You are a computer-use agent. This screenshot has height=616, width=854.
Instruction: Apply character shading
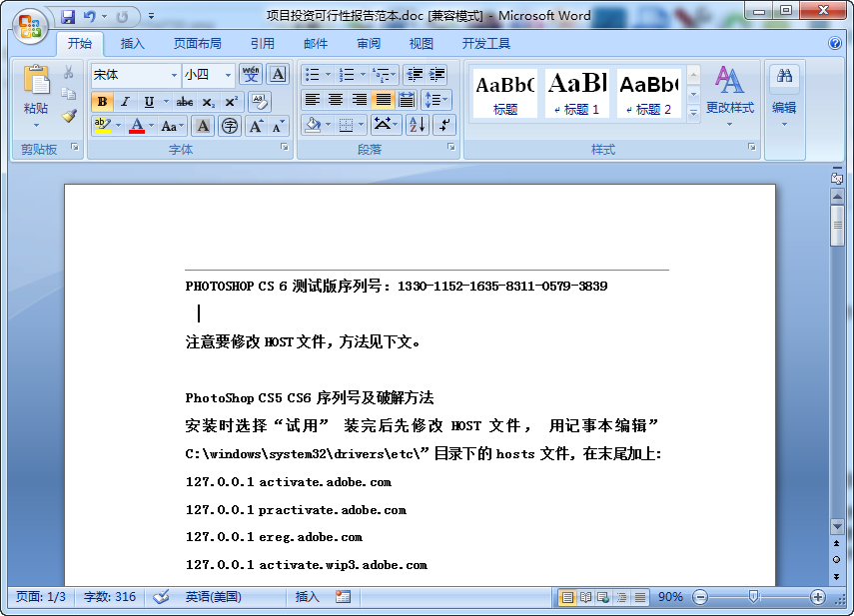pos(203,126)
